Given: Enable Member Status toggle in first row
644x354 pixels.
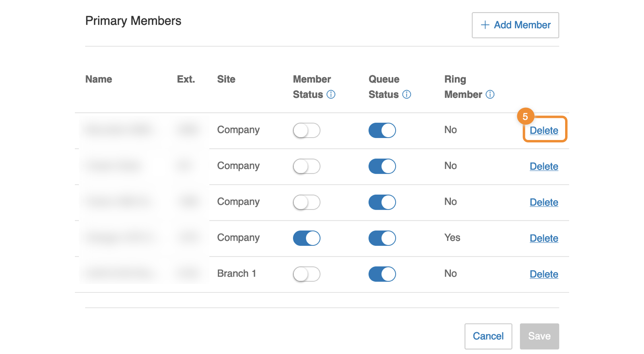Looking at the screenshot, I should point(306,130).
